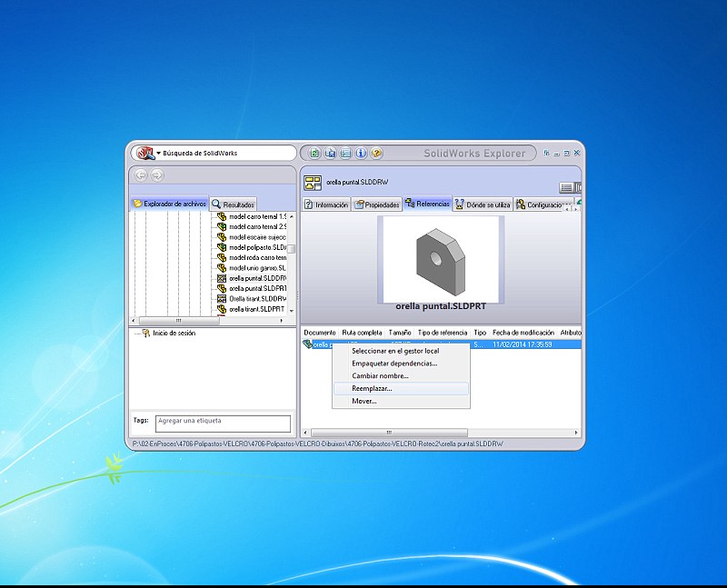Image resolution: width=727 pixels, height=588 pixels.
Task: Click the SolidWorks search logo icon
Action: (145, 153)
